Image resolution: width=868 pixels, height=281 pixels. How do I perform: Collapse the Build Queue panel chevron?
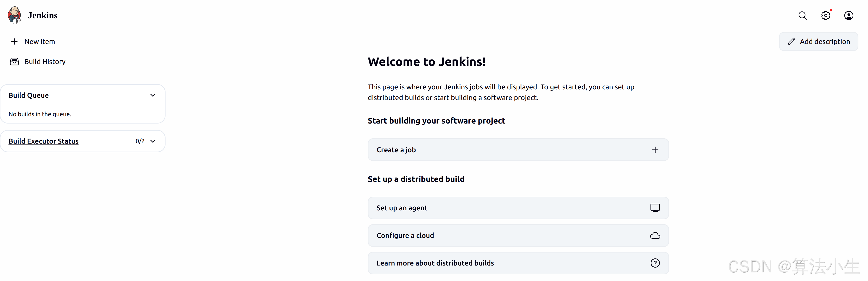coord(153,95)
